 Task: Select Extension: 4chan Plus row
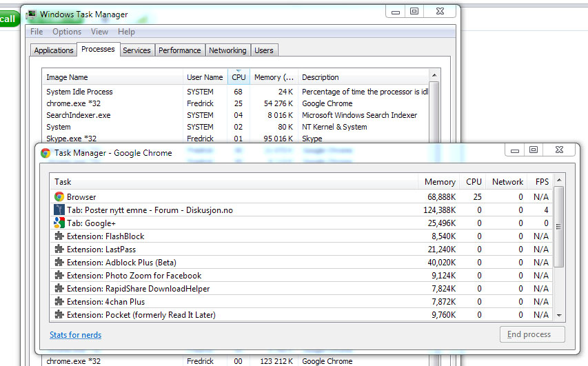pyautogui.click(x=302, y=302)
